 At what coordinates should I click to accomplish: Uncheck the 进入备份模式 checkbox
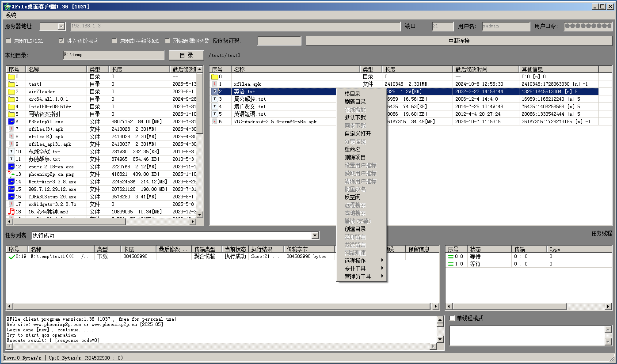(61, 41)
